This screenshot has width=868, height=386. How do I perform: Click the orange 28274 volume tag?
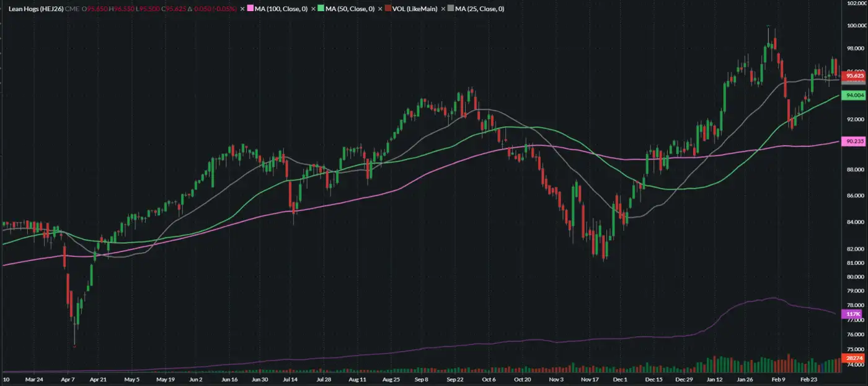(x=854, y=359)
